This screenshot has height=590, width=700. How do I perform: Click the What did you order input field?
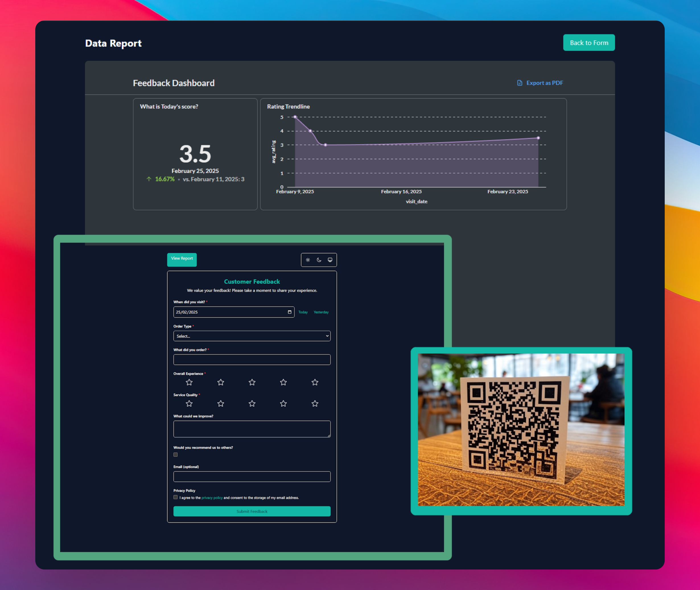point(252,359)
